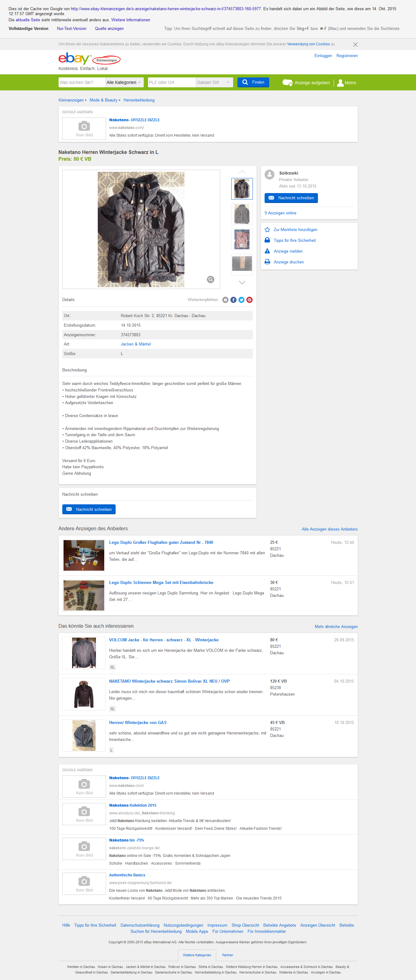The image size is (416, 980).
Task: Open Alle Anzeigen dieses Anbieters
Action: coord(330,529)
